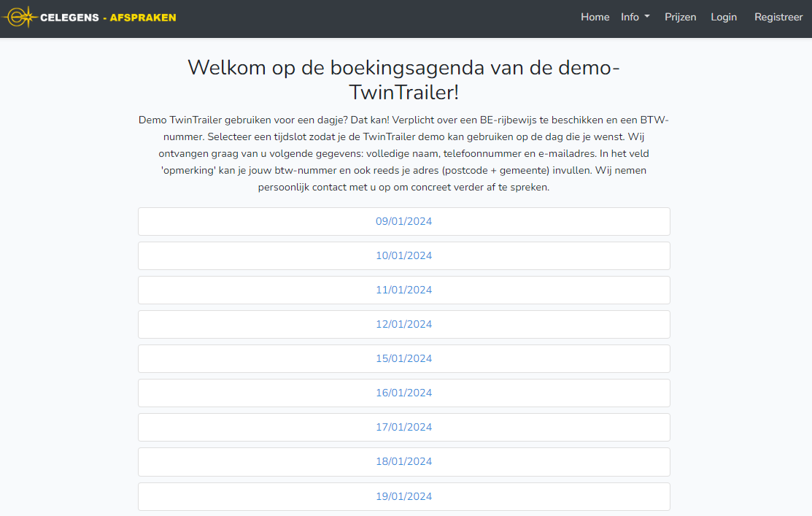This screenshot has height=516, width=812.
Task: Expand the Info dropdown menu
Action: coord(635,17)
